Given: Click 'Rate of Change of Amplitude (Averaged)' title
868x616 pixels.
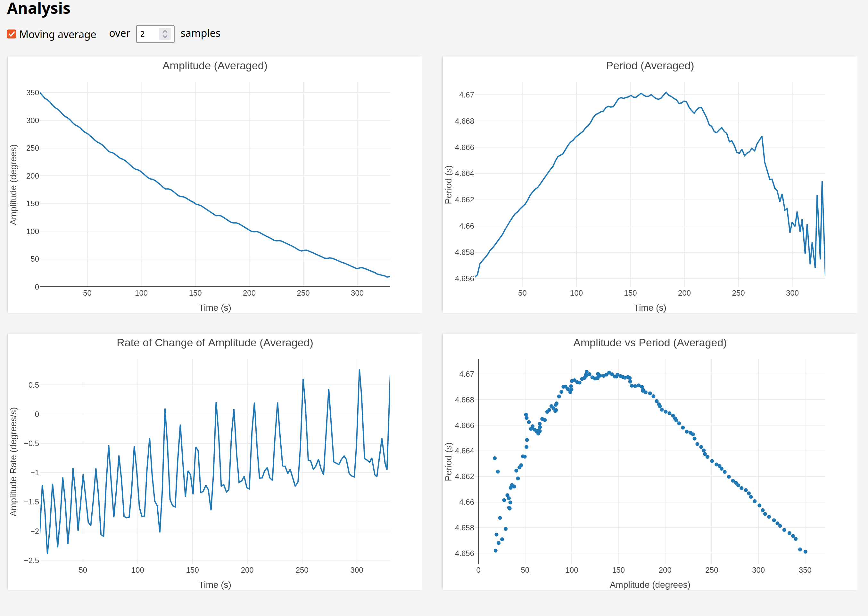Looking at the screenshot, I should point(215,342).
